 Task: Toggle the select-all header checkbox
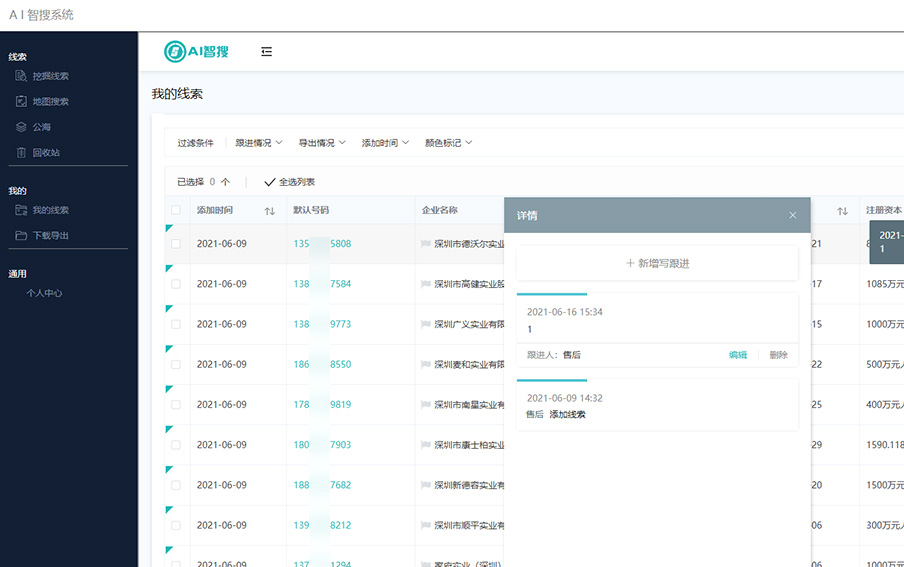(176, 211)
